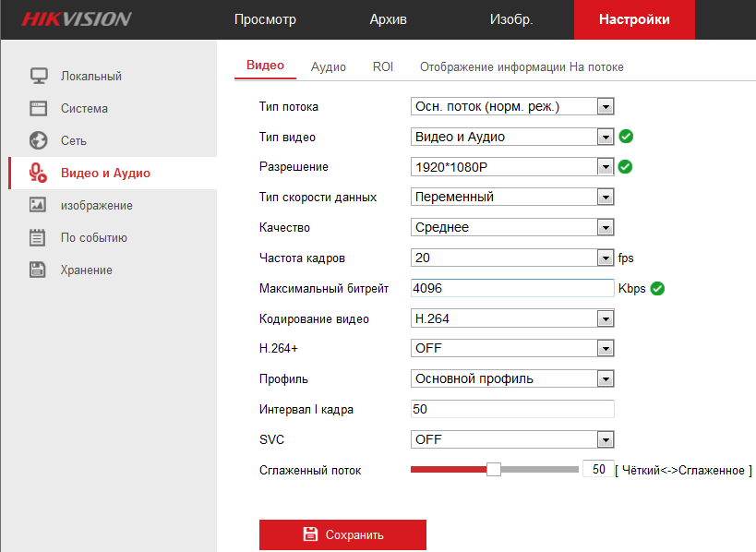Click the Система window icon in sidebar
This screenshot has width=756, height=552.
pyautogui.click(x=38, y=108)
